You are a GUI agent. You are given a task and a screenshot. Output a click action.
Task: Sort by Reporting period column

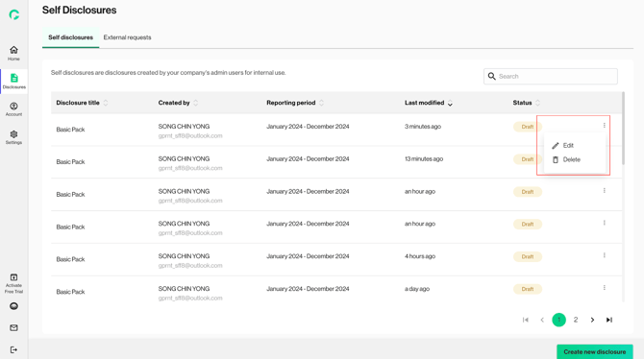pyautogui.click(x=321, y=103)
